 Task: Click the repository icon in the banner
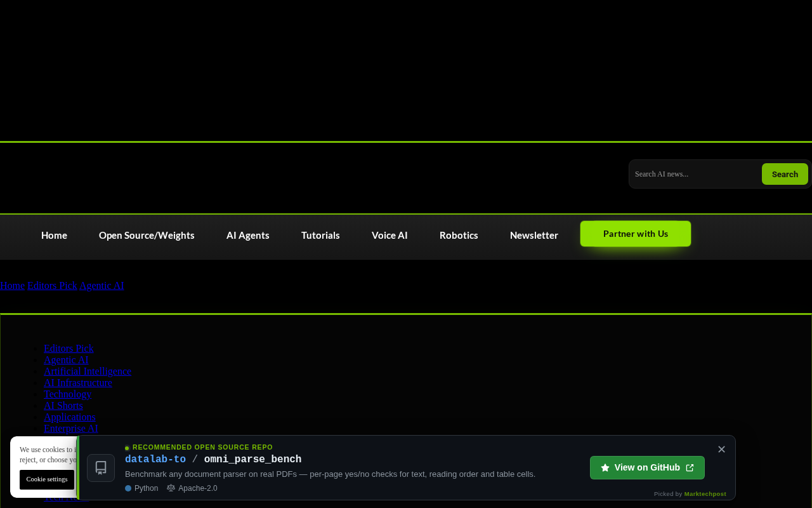click(101, 468)
